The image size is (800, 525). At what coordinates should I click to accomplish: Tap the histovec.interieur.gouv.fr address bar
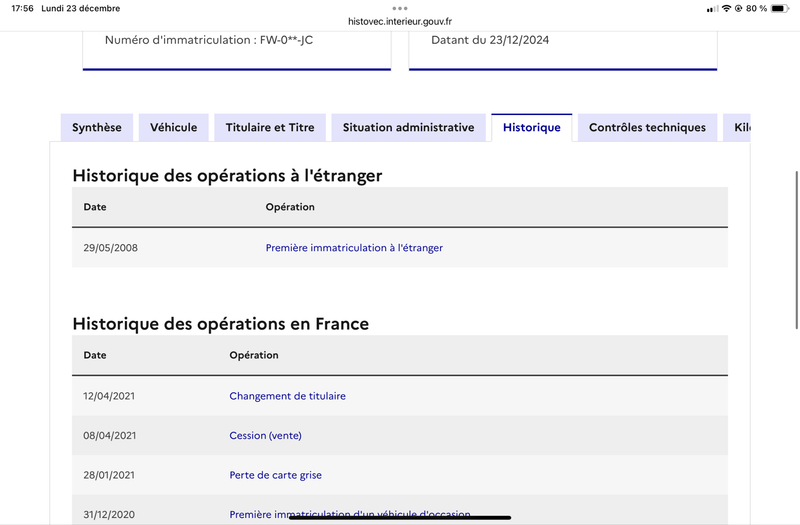(400, 21)
